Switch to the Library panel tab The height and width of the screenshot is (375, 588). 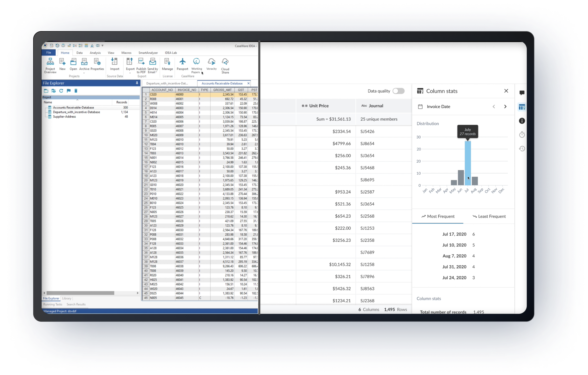(x=67, y=298)
